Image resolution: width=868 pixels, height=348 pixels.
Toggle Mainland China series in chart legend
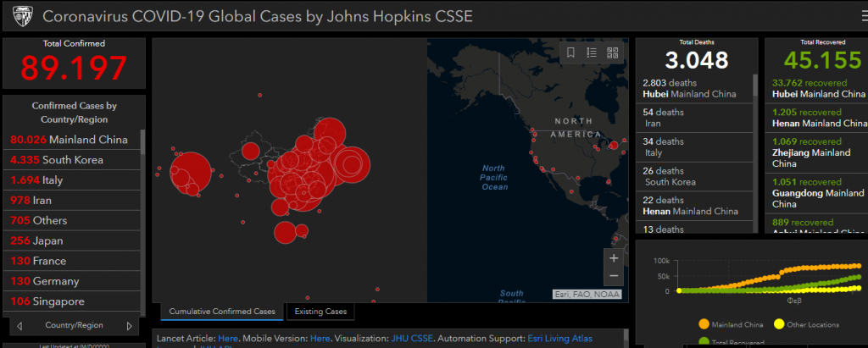(704, 324)
